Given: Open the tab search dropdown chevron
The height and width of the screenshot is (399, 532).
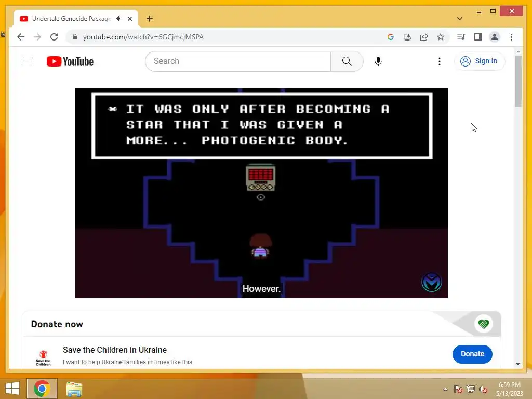Looking at the screenshot, I should pos(460,19).
